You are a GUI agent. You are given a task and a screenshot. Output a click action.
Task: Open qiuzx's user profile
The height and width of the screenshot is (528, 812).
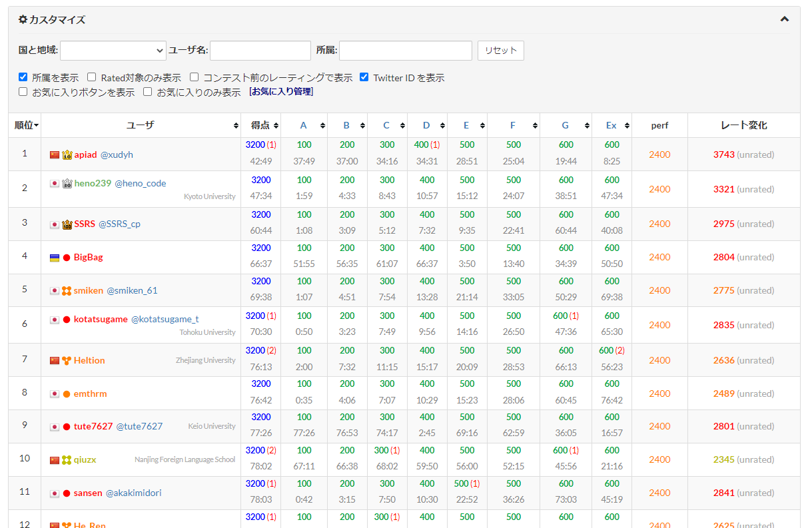(x=85, y=459)
